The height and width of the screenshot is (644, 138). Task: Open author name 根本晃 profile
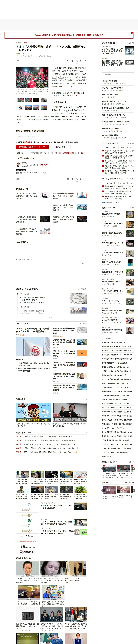click(24, 163)
